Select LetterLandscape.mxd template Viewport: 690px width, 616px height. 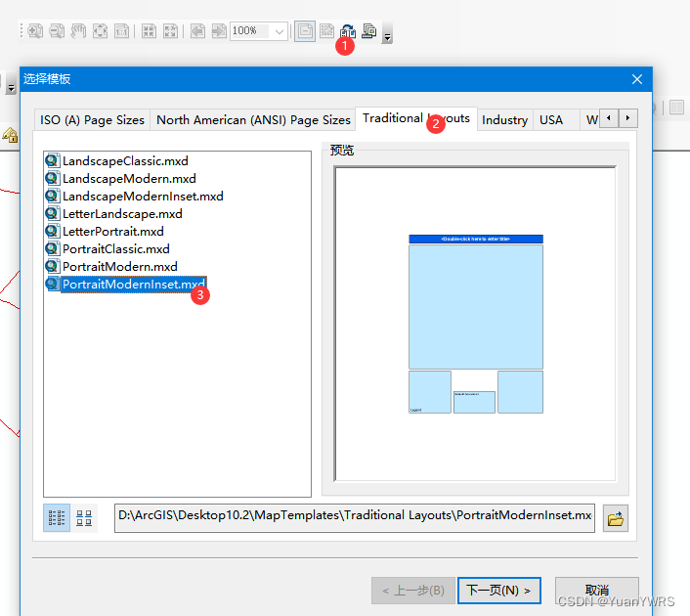[x=122, y=213]
